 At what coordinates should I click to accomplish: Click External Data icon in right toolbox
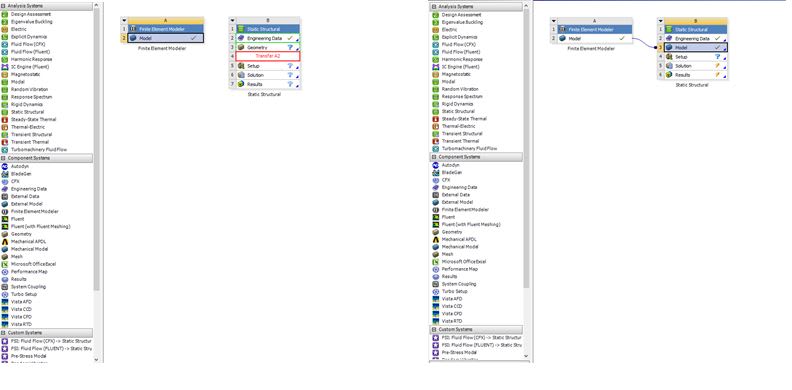(436, 194)
